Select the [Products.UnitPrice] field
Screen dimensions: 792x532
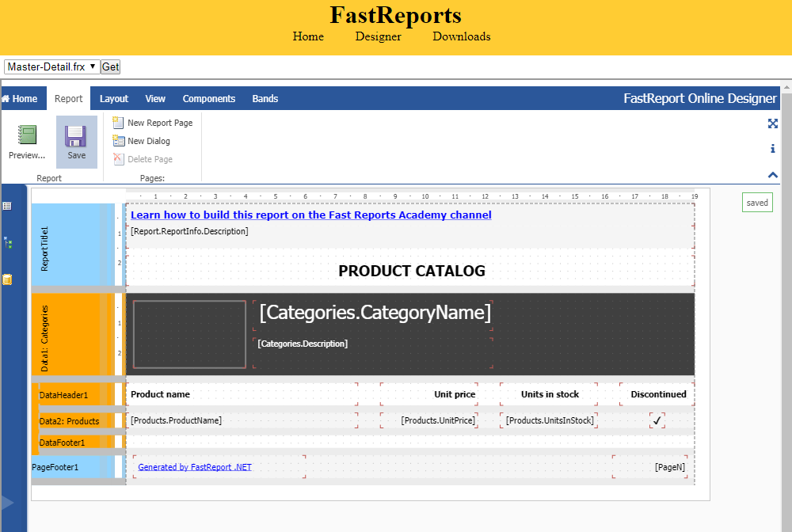tap(428, 420)
